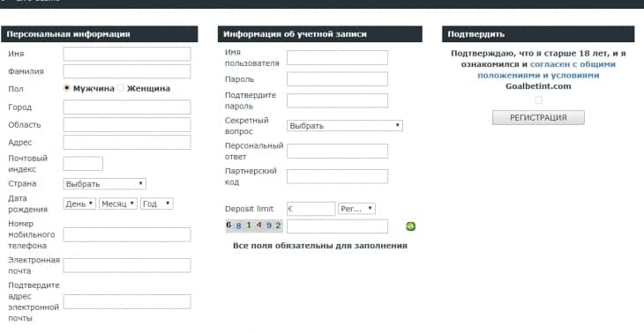644x333 pixels.
Task: Click the green captcha refresh icon
Action: click(x=410, y=226)
